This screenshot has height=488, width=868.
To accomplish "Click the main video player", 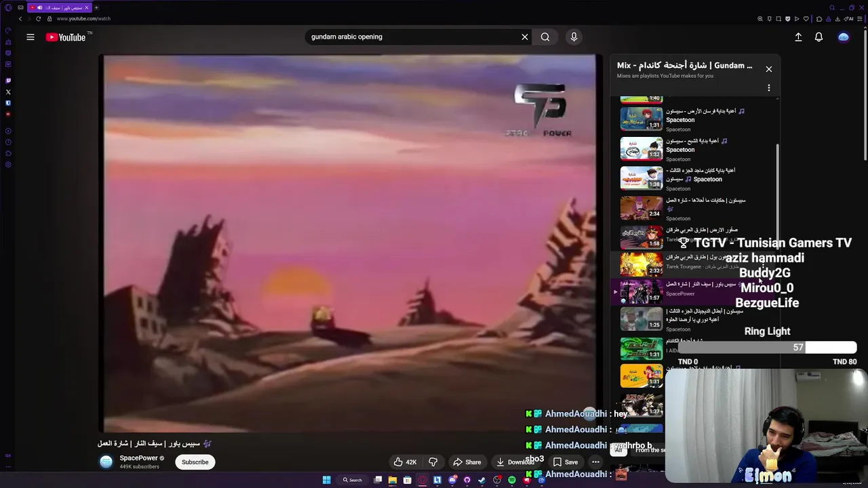I will [x=349, y=243].
